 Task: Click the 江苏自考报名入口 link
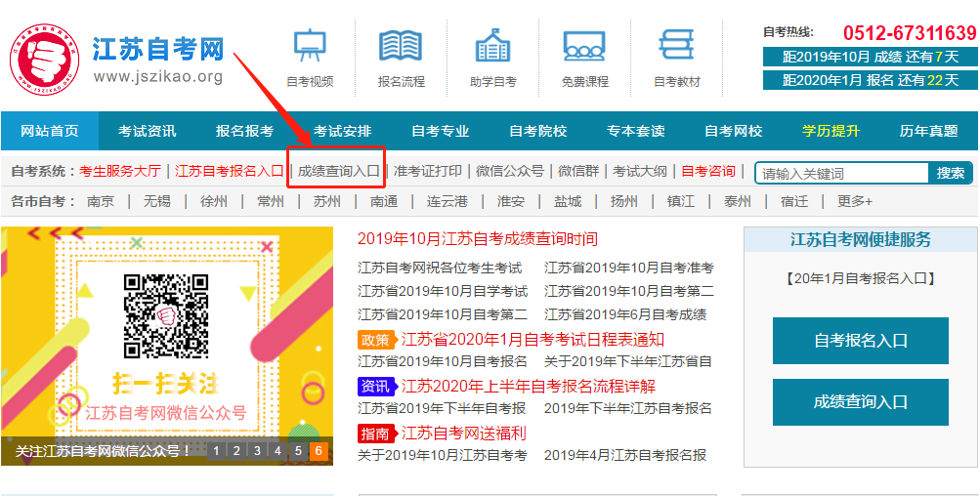pyautogui.click(x=229, y=171)
